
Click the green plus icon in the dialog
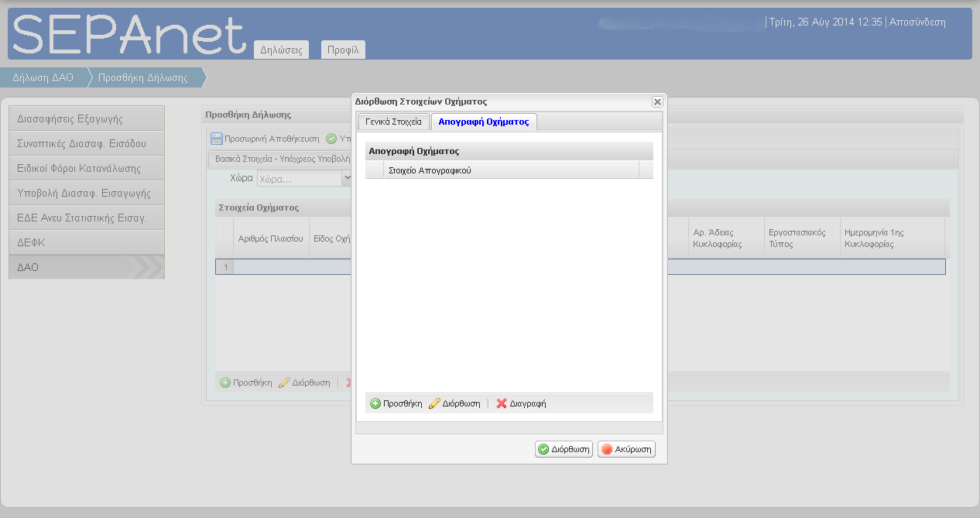[375, 403]
